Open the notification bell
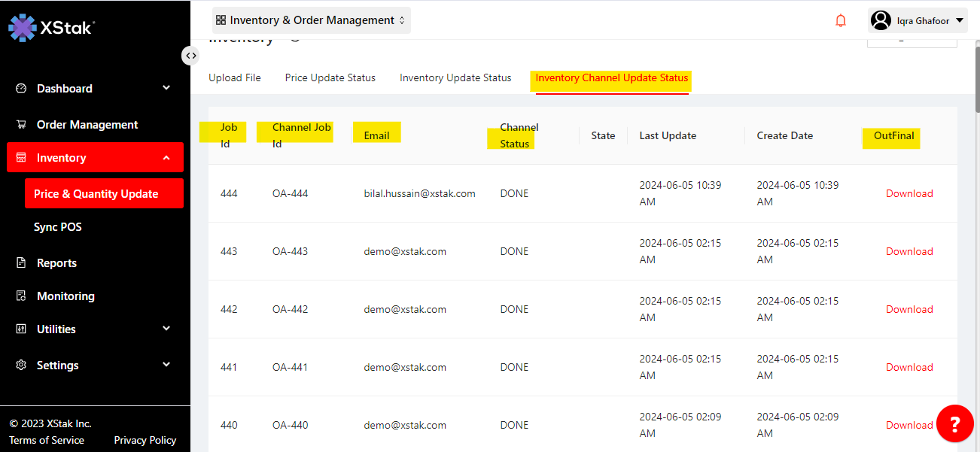 point(841,21)
